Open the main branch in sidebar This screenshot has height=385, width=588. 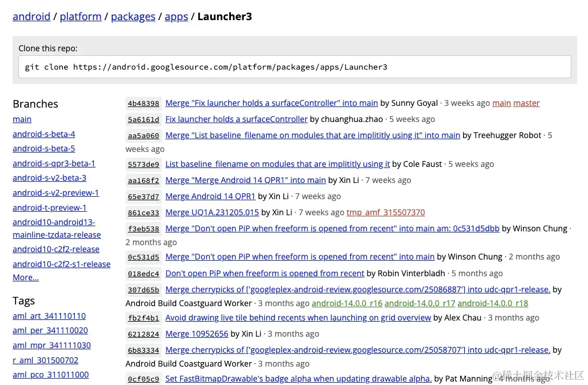coord(22,119)
